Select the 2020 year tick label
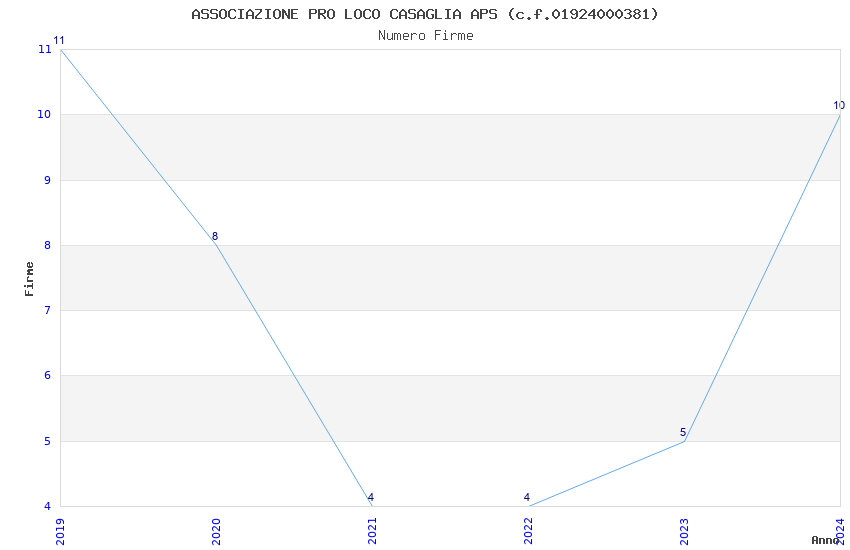The image size is (850, 550). tap(216, 532)
